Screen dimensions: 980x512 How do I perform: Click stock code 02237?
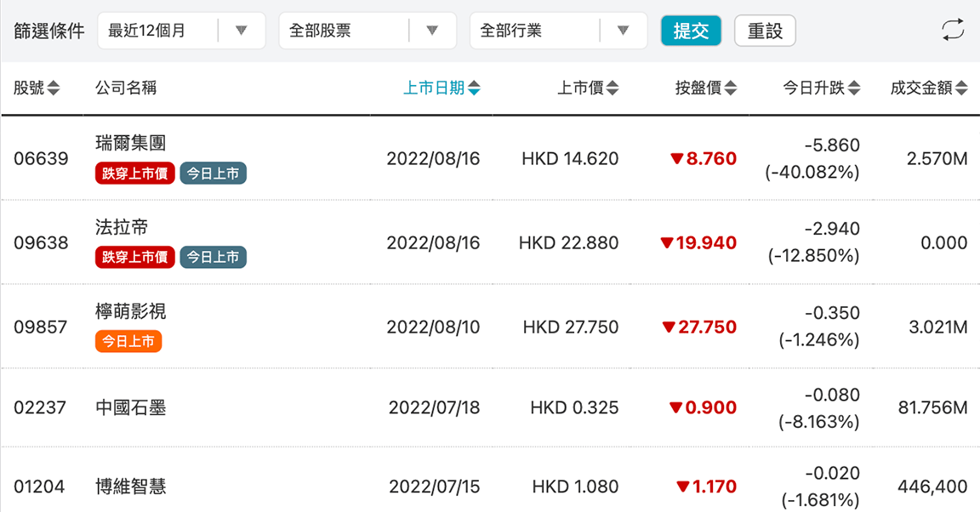[40, 408]
